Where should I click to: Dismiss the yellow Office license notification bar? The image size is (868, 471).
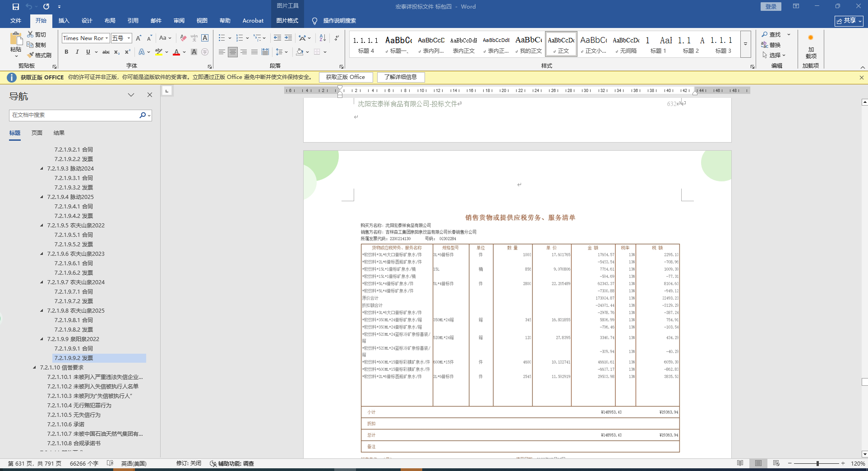(x=862, y=78)
